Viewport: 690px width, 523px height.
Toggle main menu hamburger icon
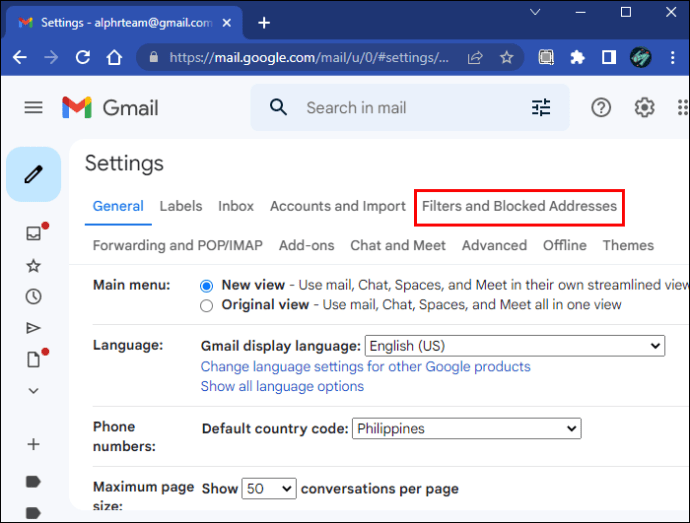(x=33, y=107)
